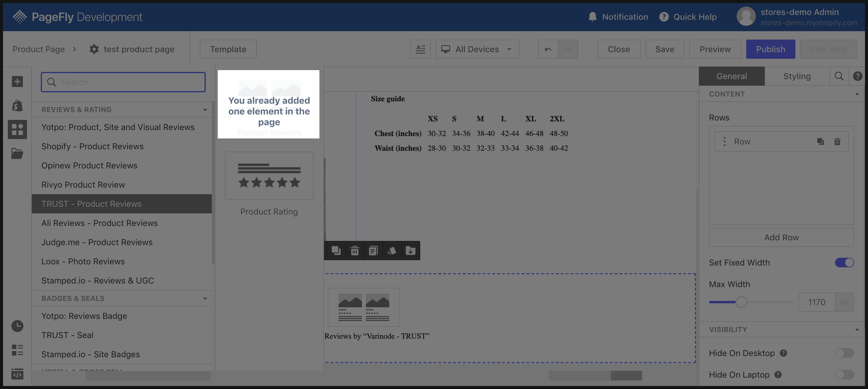
Task: Click the Hide On Desktop help icon
Action: tap(783, 353)
